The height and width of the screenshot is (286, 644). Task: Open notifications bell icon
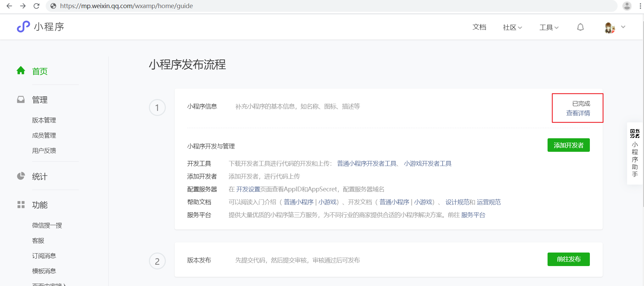coord(580,27)
